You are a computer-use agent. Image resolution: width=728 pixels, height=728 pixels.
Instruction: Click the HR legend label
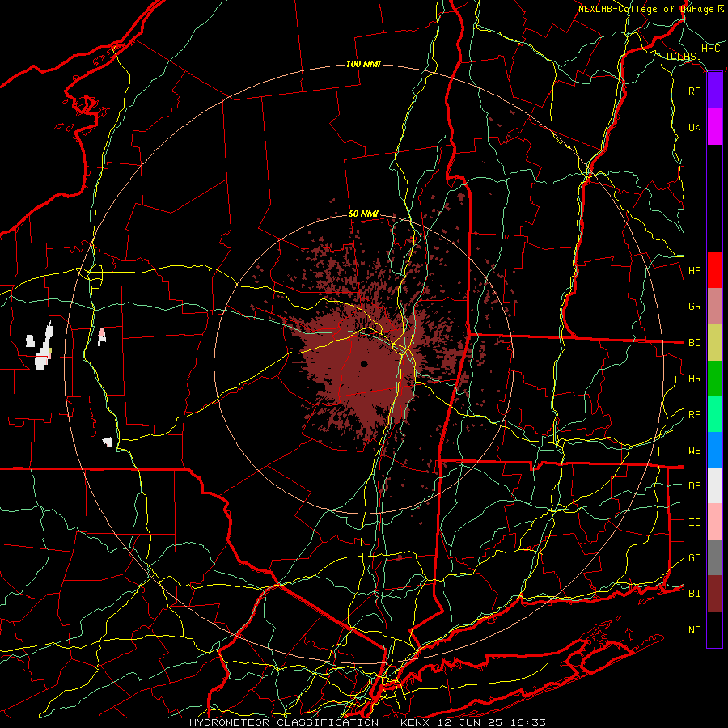click(695, 379)
